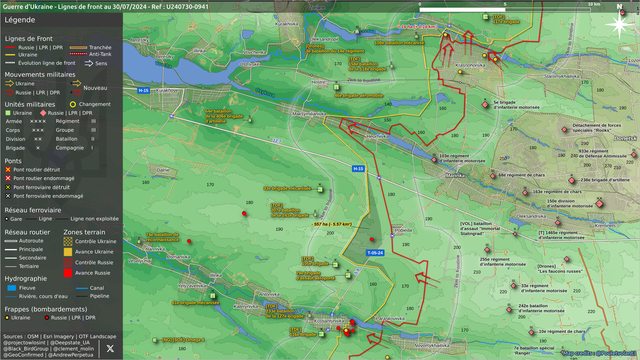Click the yellow 'Changement' circle icon in legend

coord(73,104)
